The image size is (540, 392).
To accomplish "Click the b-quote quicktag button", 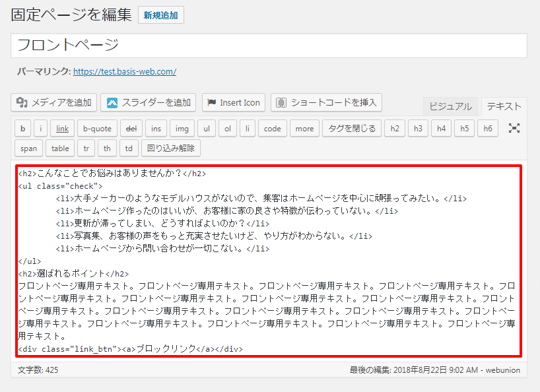I will pyautogui.click(x=98, y=129).
